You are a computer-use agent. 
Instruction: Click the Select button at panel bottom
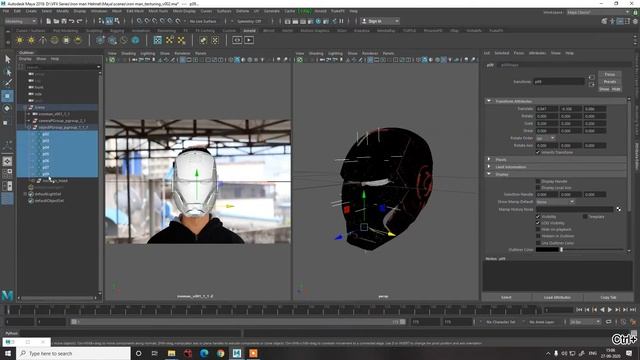pos(506,297)
